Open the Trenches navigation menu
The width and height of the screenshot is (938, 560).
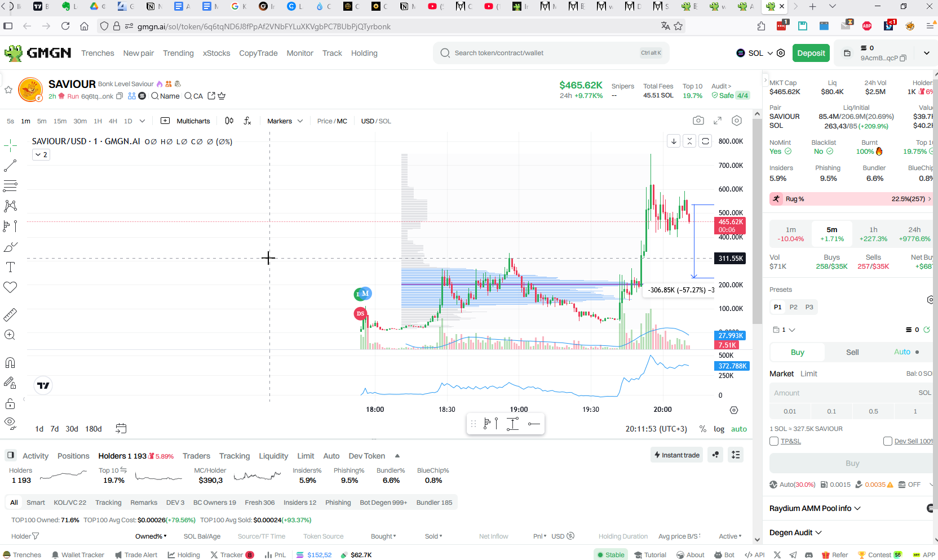(98, 53)
